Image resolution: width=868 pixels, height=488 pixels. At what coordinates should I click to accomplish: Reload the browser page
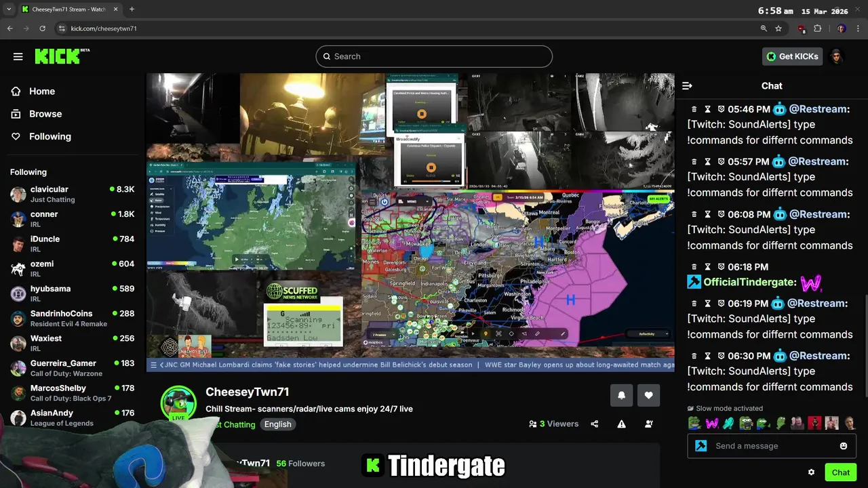(x=42, y=28)
